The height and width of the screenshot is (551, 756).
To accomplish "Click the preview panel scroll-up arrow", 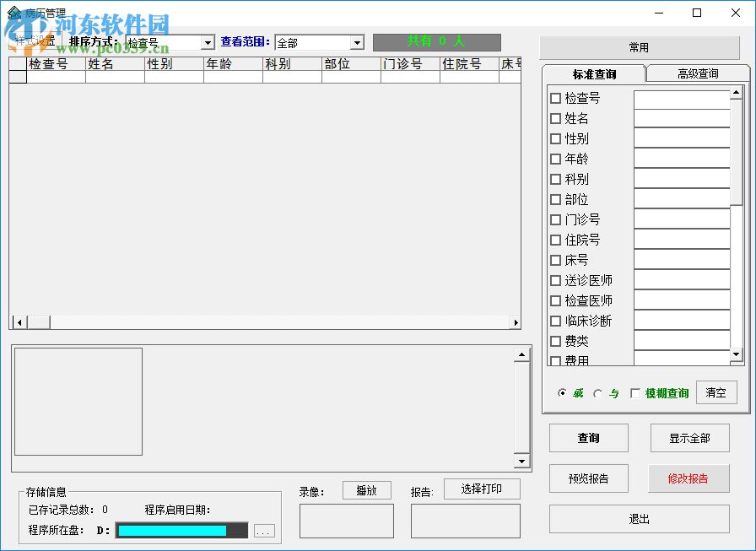I will (x=521, y=355).
